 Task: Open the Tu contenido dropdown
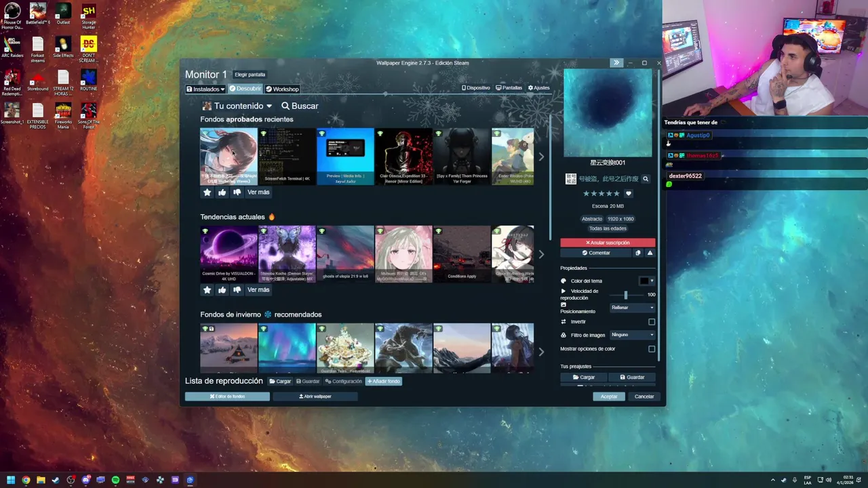(x=237, y=106)
